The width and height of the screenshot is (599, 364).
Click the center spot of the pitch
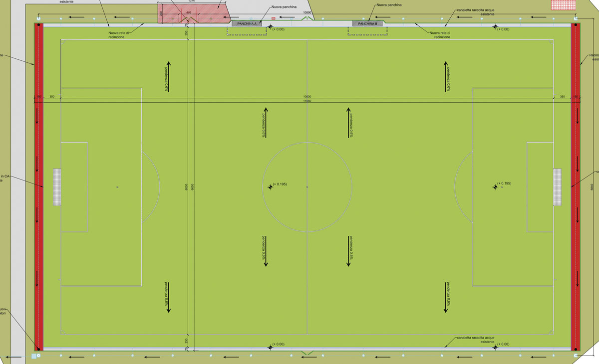pos(307,187)
